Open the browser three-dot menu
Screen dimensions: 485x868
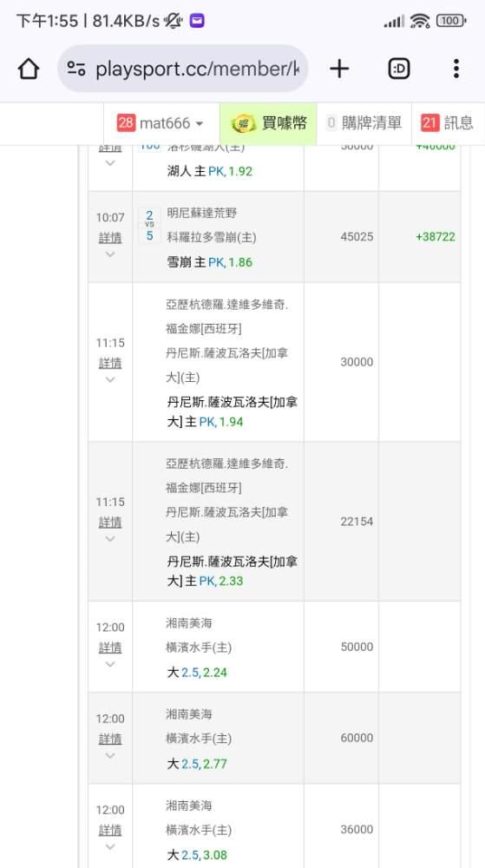(456, 69)
